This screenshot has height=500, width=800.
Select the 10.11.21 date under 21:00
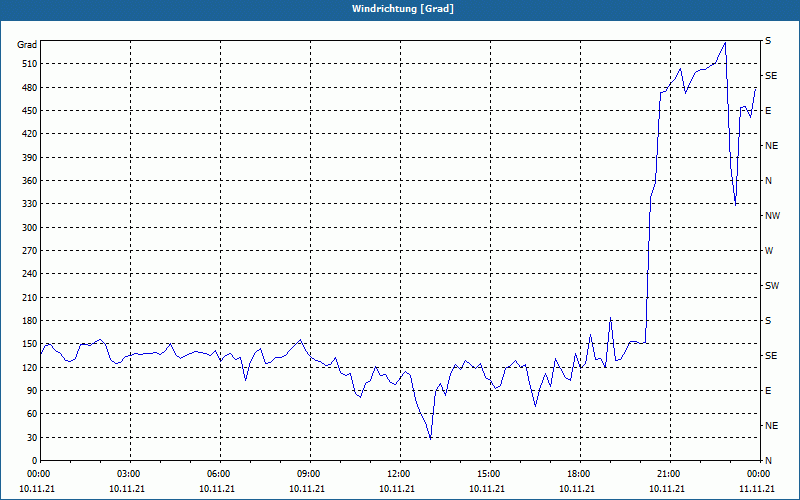tap(667, 489)
